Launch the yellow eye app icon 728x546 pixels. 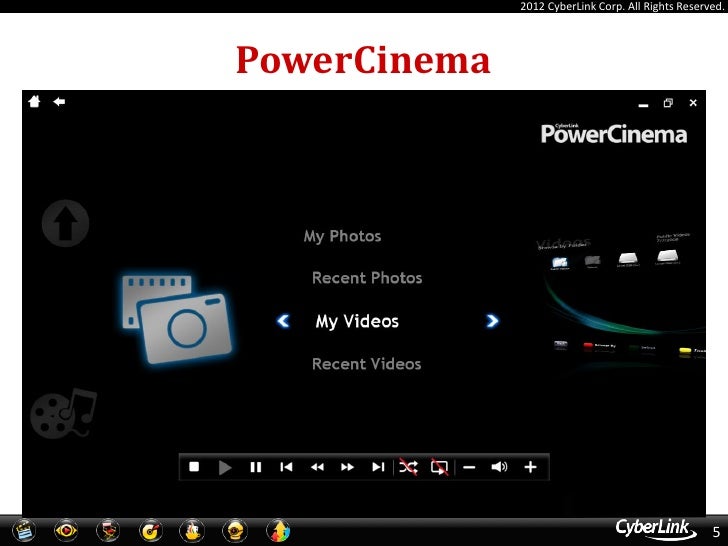[x=66, y=530]
